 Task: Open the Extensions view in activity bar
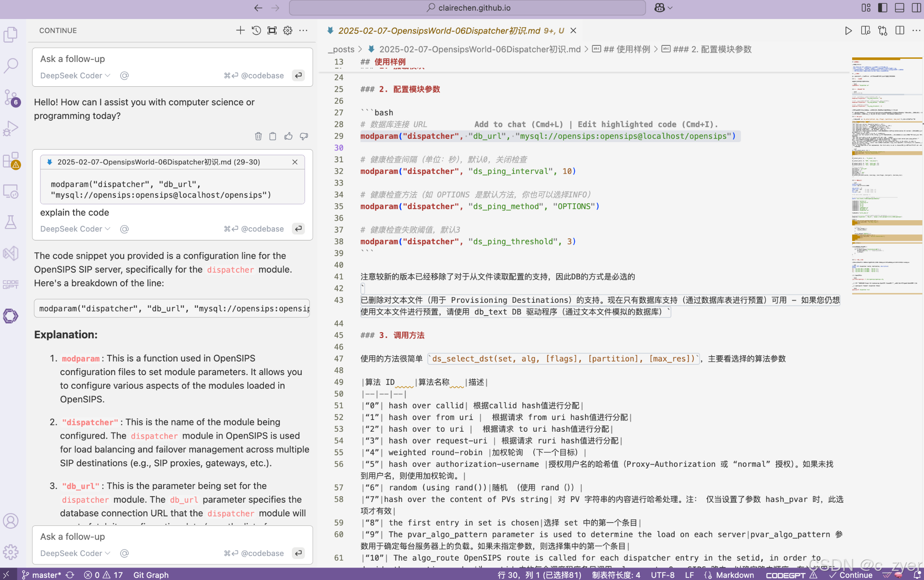[x=11, y=160]
